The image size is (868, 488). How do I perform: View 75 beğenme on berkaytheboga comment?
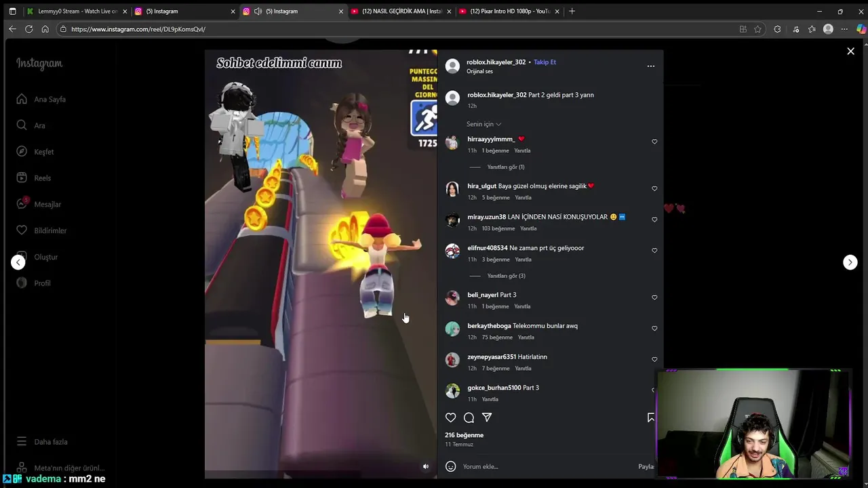click(497, 338)
